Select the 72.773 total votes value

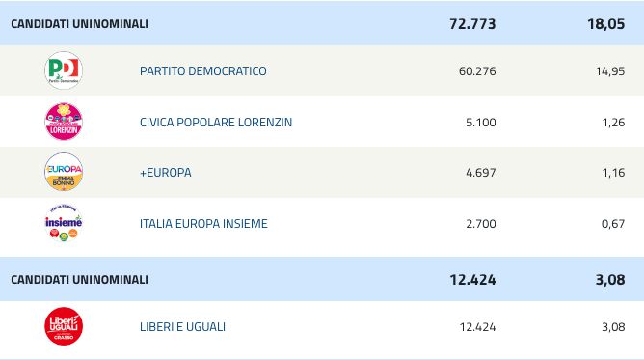click(472, 24)
